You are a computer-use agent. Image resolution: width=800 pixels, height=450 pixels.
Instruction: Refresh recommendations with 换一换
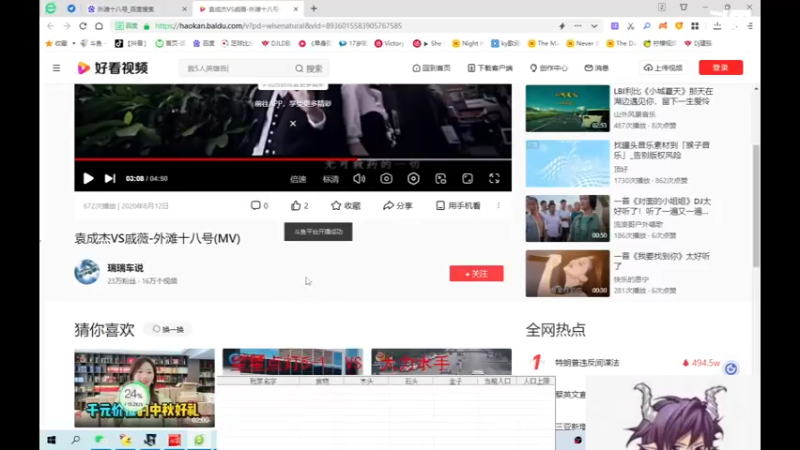point(168,330)
